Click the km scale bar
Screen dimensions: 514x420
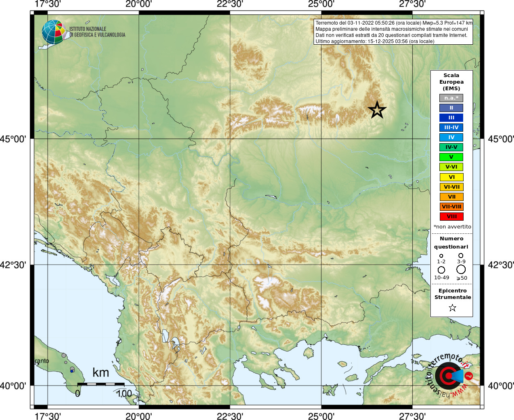(x=101, y=384)
